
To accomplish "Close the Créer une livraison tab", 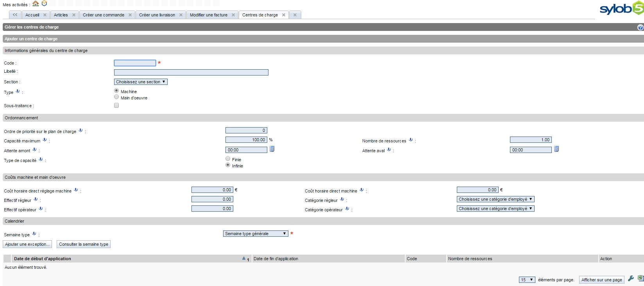I will point(181,15).
